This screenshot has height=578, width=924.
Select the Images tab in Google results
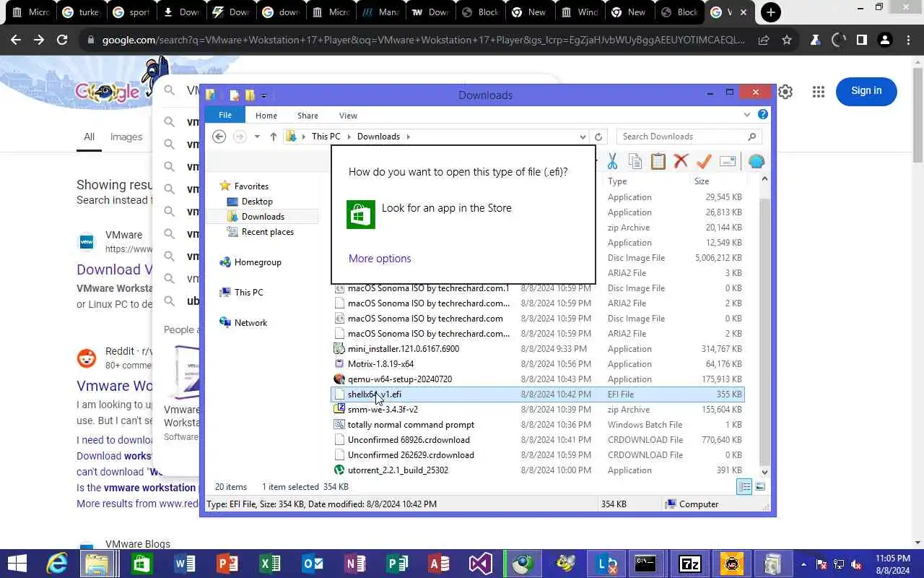point(126,137)
